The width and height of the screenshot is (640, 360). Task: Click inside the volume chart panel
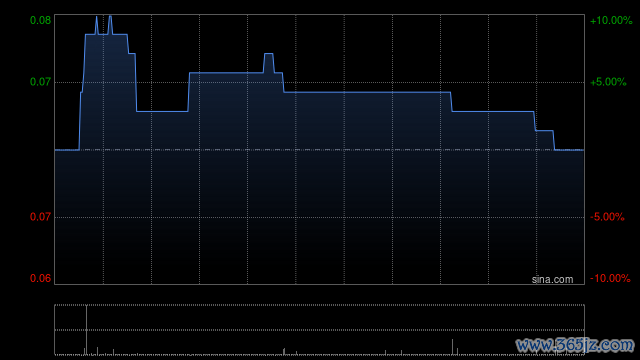320,330
